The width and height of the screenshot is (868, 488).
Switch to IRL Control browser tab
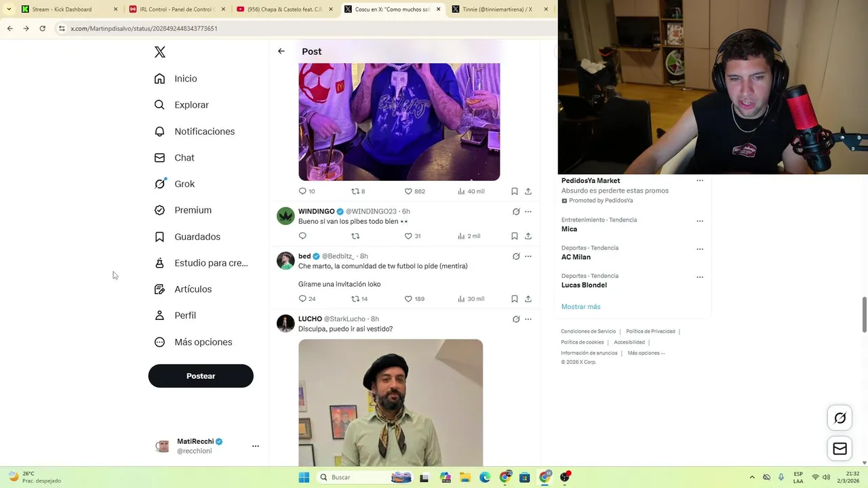point(176,9)
